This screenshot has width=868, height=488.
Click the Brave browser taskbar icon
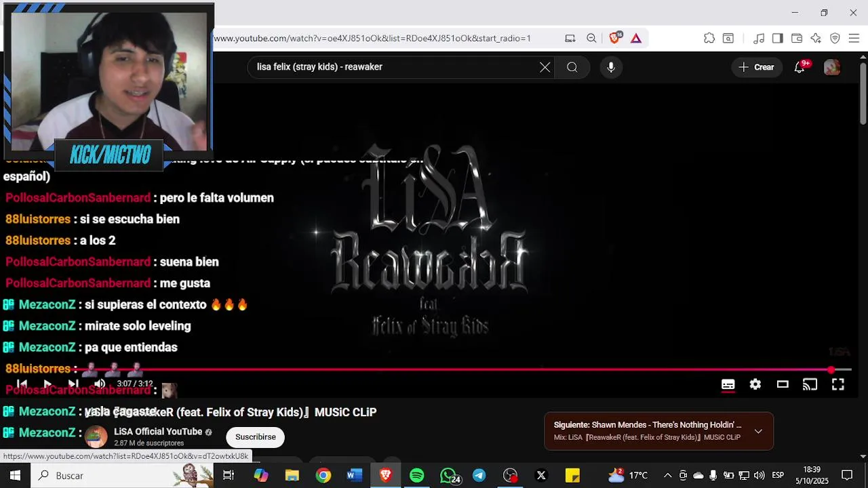(x=386, y=476)
